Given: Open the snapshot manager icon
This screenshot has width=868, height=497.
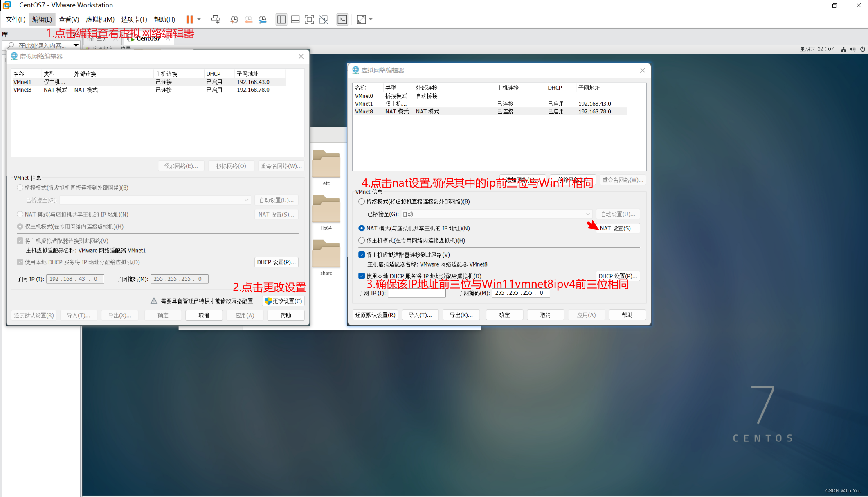Looking at the screenshot, I should tap(263, 19).
